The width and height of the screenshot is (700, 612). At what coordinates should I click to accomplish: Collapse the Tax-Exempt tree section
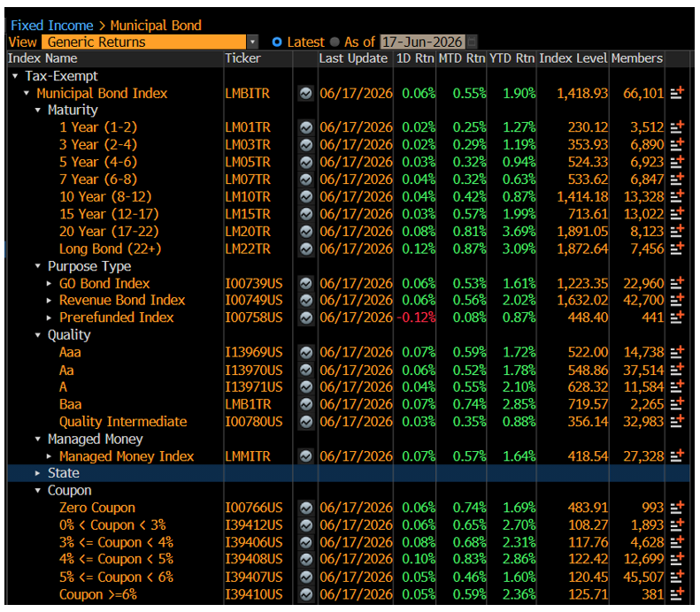coord(15,76)
